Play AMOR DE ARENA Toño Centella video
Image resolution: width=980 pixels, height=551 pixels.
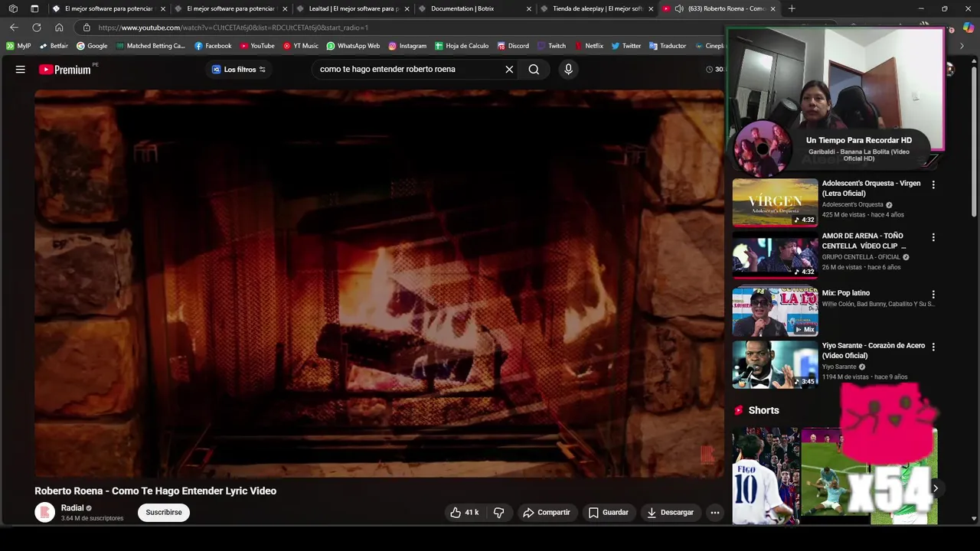pyautogui.click(x=775, y=255)
